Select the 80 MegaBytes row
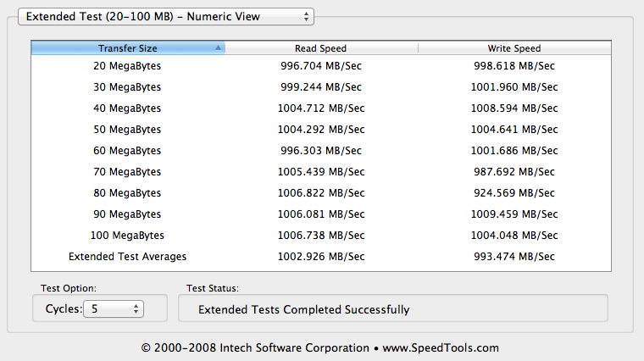 click(x=127, y=192)
